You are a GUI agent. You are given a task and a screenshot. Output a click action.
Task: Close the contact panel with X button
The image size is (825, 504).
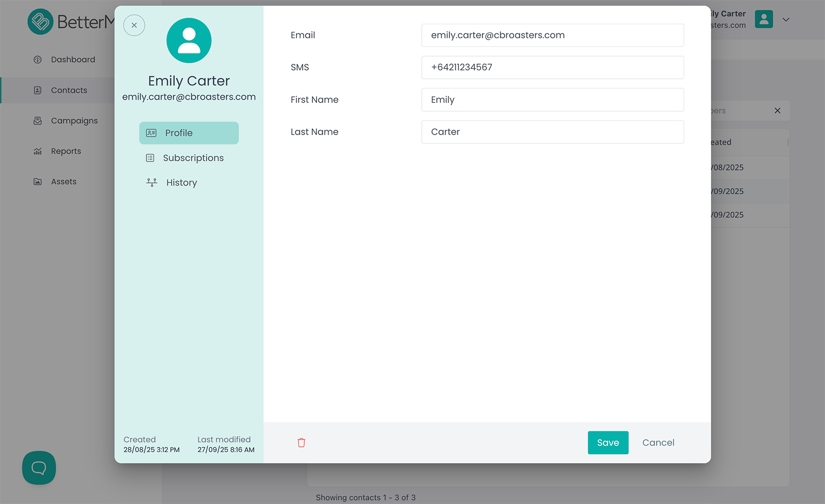click(134, 25)
